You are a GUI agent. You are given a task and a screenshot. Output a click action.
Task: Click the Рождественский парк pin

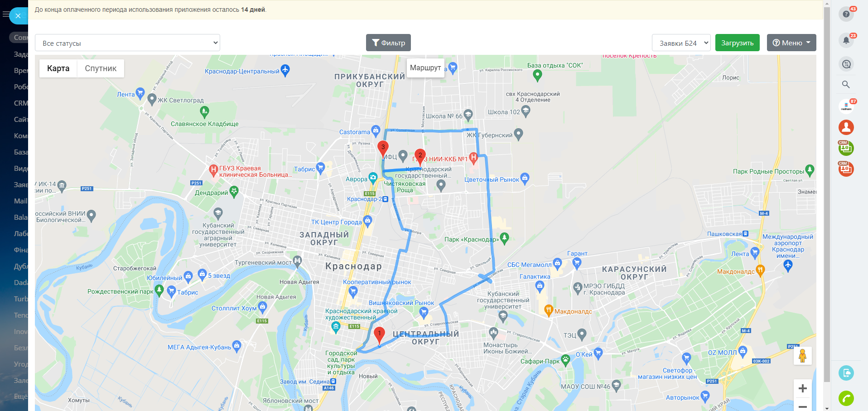click(x=159, y=290)
